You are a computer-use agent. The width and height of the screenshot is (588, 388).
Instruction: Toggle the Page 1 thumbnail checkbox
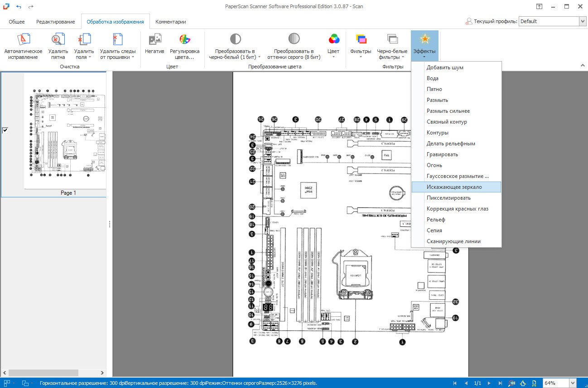click(5, 130)
